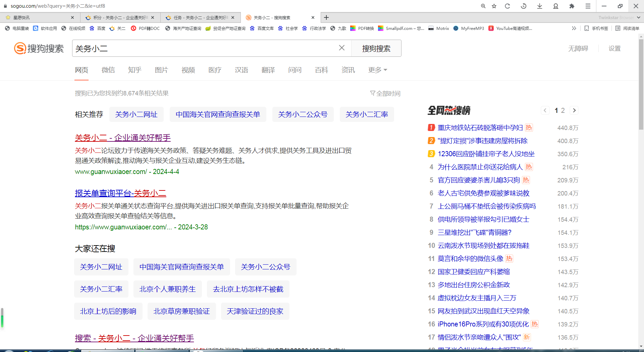Click the 搜狗搜索 search button
This screenshot has height=352, width=644.
coord(376,48)
